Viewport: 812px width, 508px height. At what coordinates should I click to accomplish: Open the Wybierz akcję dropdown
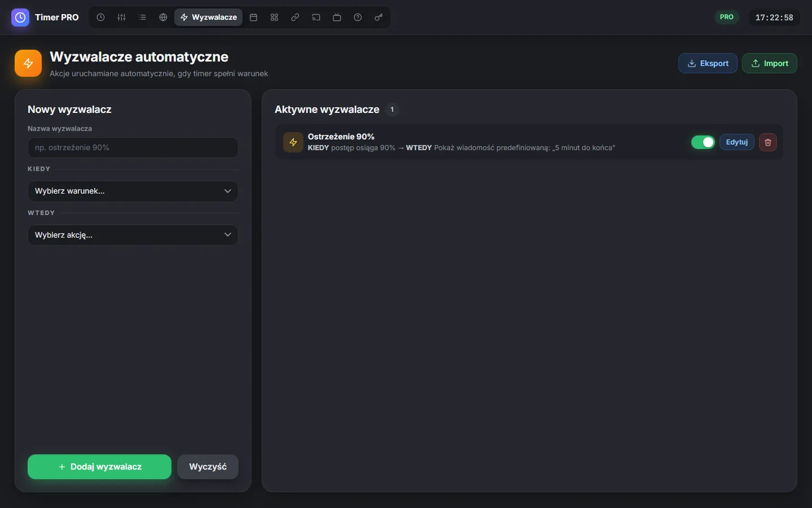(x=133, y=235)
